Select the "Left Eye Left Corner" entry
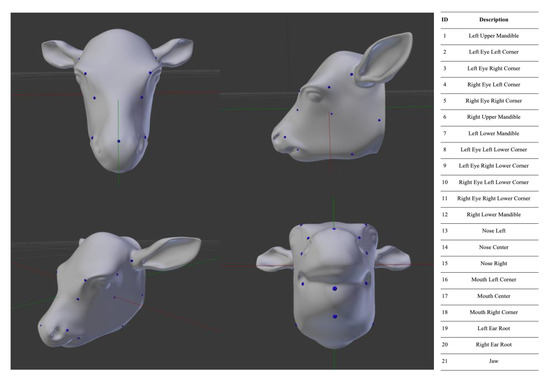The image size is (550, 378). click(x=494, y=52)
